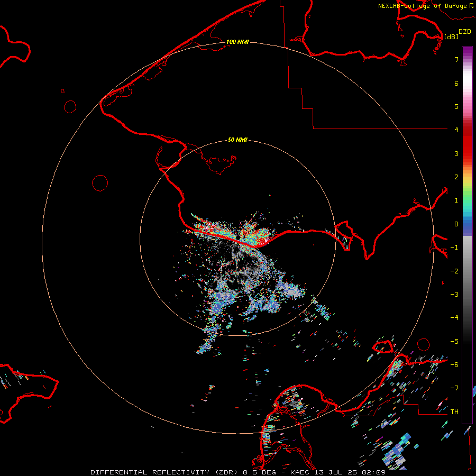476x476 pixels.
Task: Click the 2 value on the scale
Action: pos(456,177)
